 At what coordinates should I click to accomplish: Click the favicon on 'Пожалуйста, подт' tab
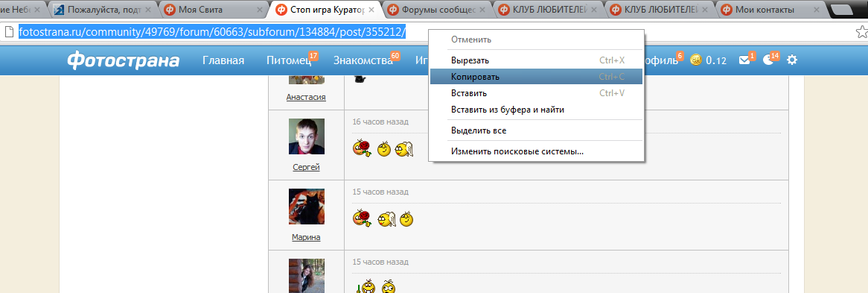click(x=59, y=10)
